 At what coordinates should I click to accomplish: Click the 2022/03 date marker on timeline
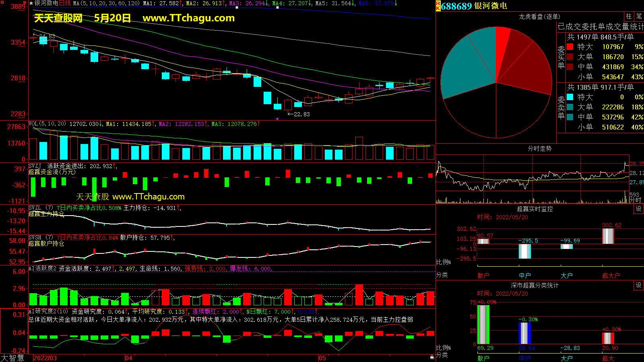[x=45, y=358]
